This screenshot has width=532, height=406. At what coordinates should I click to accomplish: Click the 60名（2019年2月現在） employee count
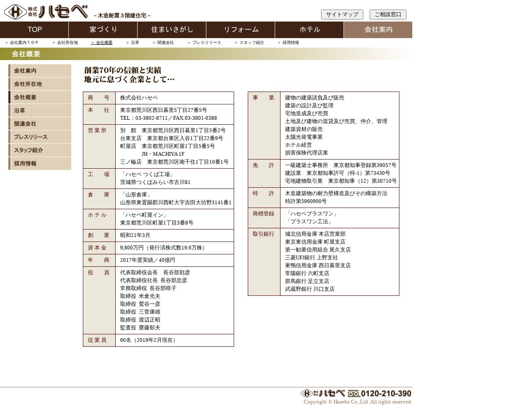coord(149,340)
